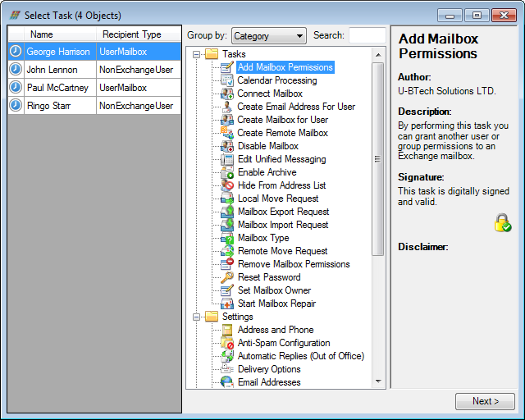This screenshot has height=420, width=525.
Task: Click the Set Mailbox Owner icon
Action: [227, 290]
